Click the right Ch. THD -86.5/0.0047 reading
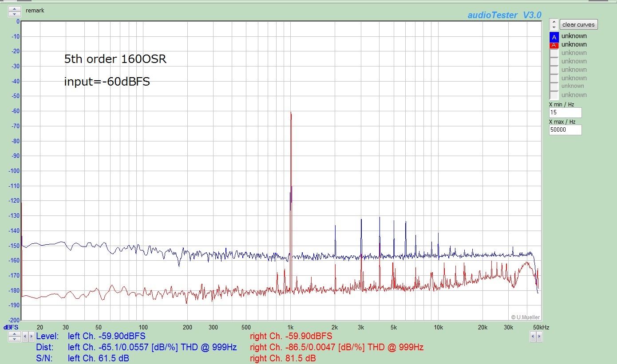This screenshot has width=617, height=364. (337, 347)
